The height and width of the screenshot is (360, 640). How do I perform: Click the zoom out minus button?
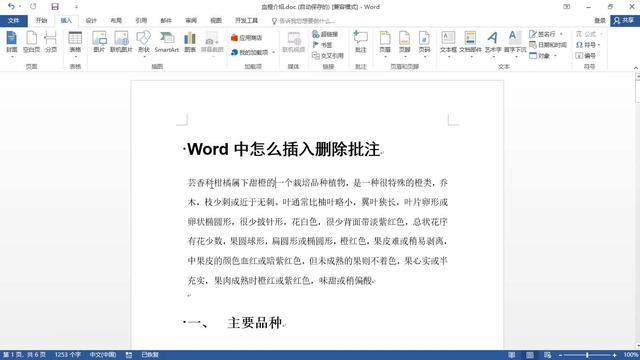click(x=560, y=355)
